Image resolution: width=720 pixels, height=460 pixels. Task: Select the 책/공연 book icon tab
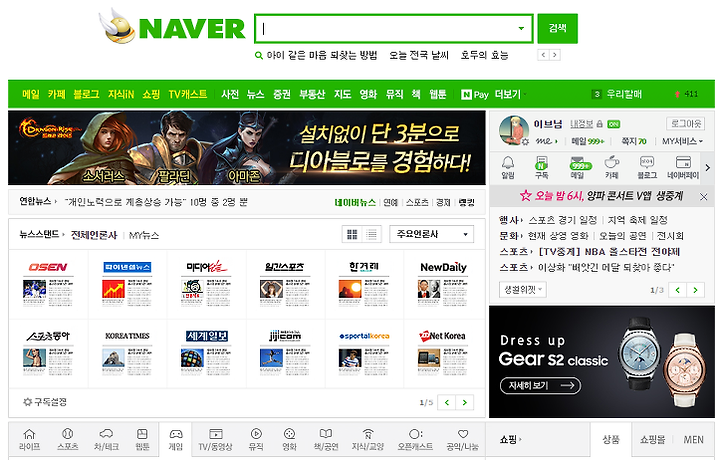[x=326, y=440]
